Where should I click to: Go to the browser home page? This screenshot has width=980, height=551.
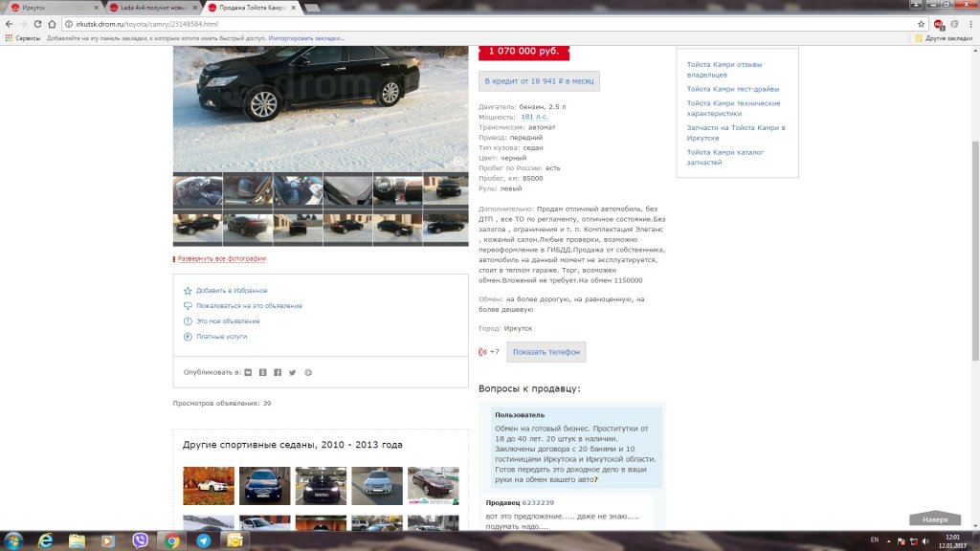pyautogui.click(x=52, y=24)
